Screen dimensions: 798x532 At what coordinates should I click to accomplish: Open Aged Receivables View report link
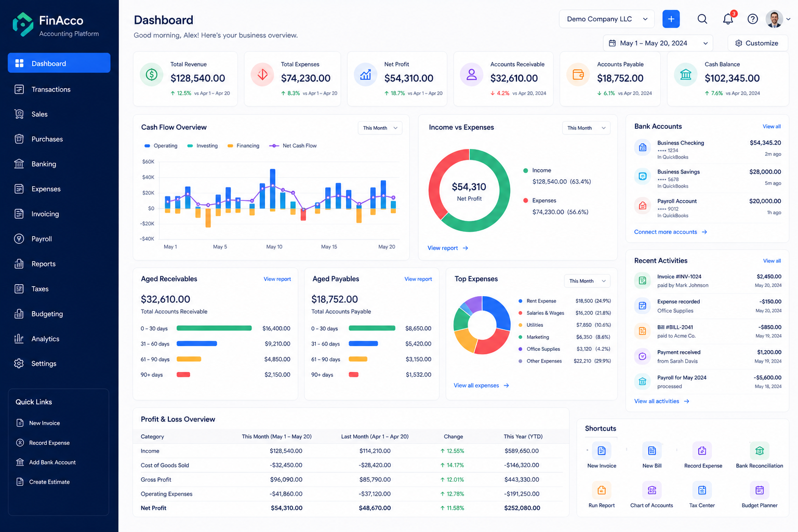(x=277, y=279)
